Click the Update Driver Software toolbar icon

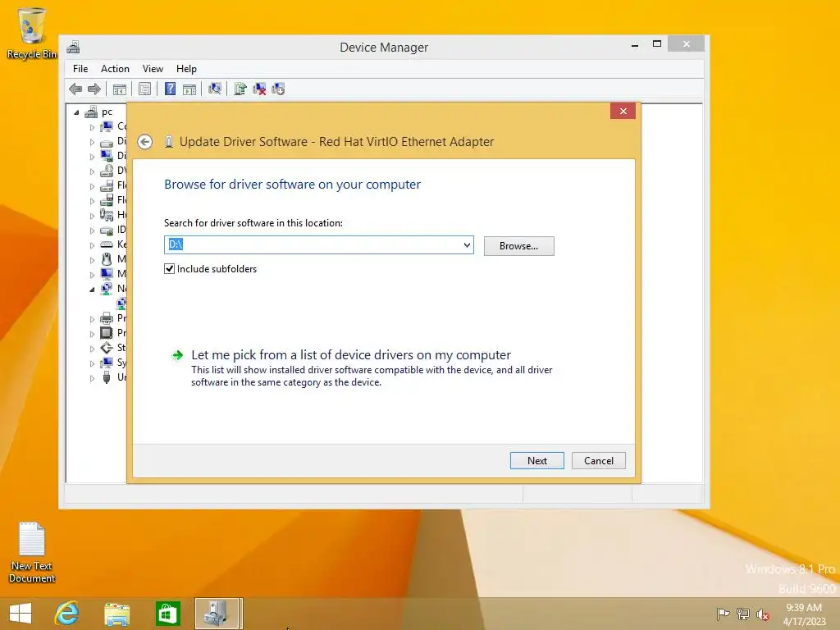pyautogui.click(x=240, y=89)
